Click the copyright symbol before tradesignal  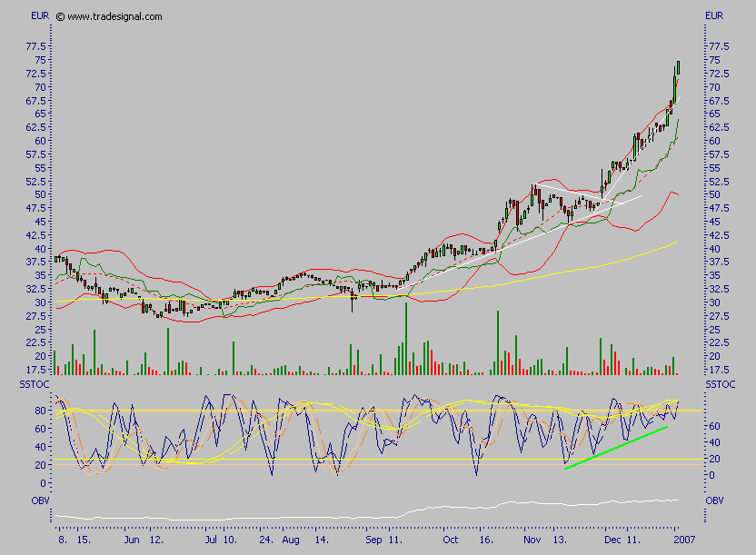[60, 16]
